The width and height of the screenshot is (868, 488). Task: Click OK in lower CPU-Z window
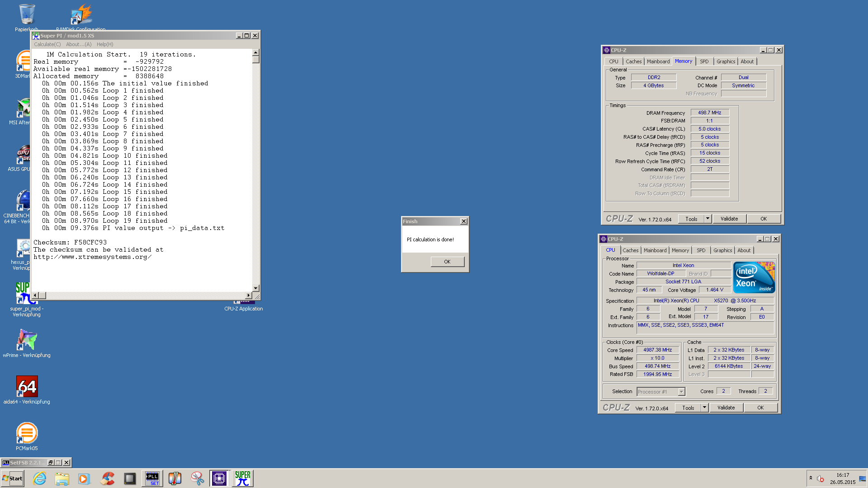[760, 408]
